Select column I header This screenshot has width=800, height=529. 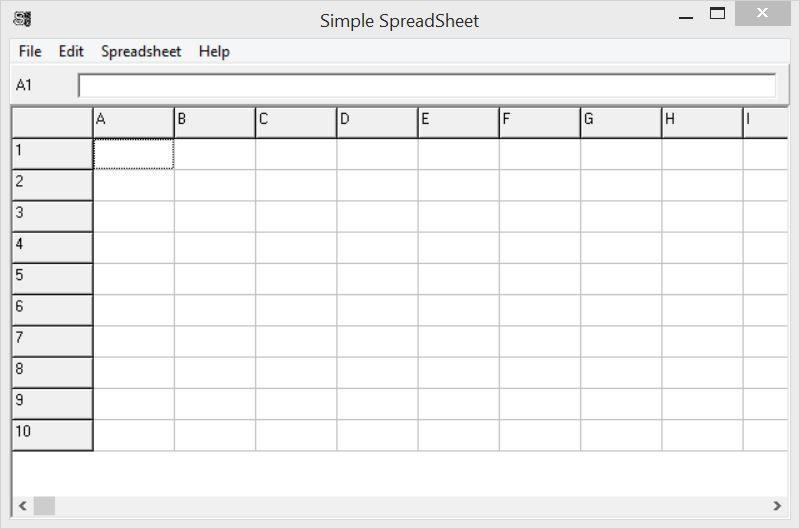click(x=765, y=122)
